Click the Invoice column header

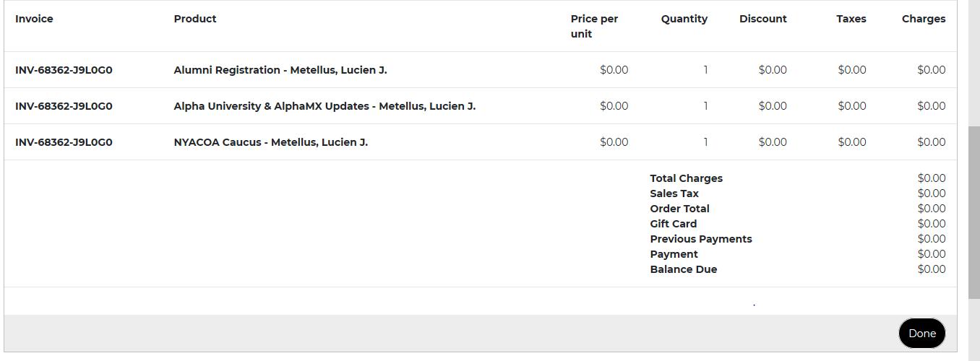coord(34,19)
